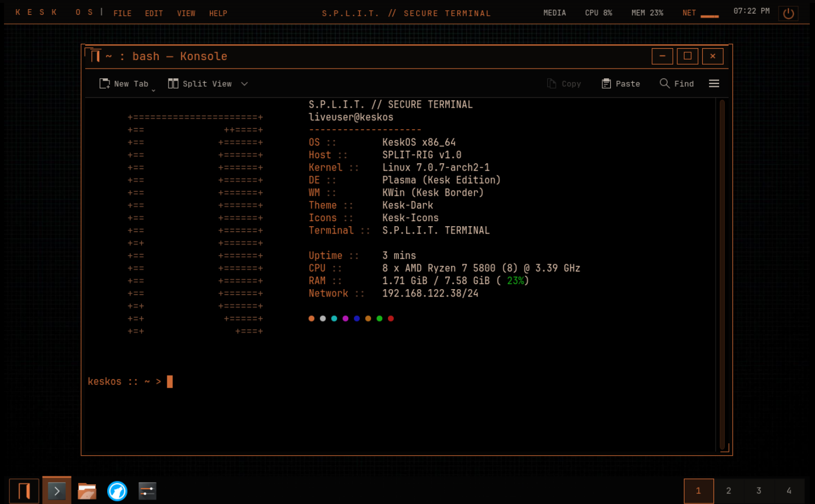The width and height of the screenshot is (815, 504).
Task: Click the MEDIA panel widget
Action: [555, 12]
